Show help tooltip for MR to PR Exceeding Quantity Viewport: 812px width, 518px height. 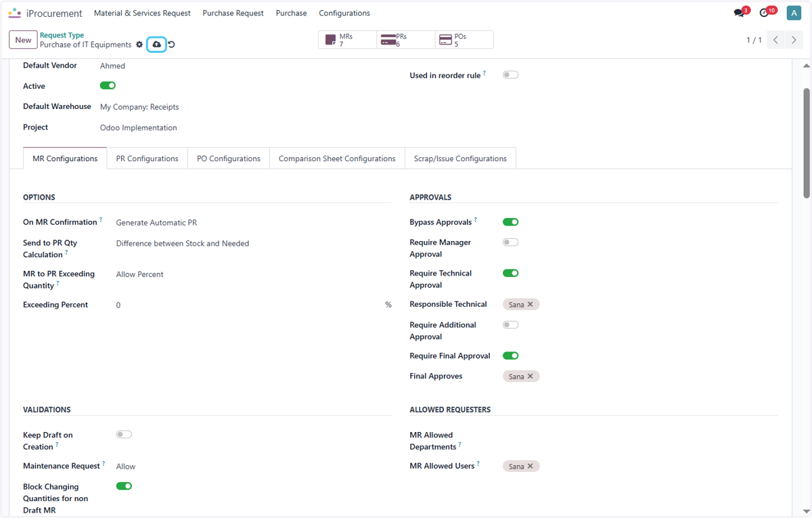click(x=58, y=284)
